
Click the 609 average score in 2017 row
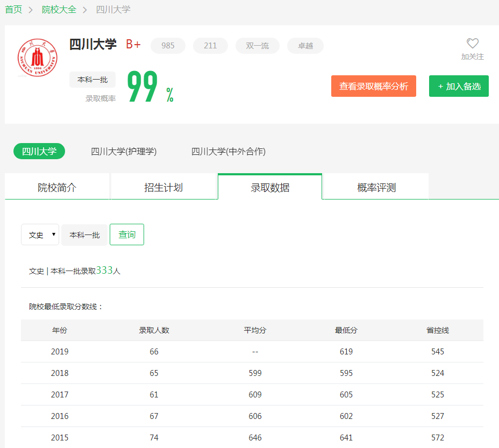click(x=255, y=395)
